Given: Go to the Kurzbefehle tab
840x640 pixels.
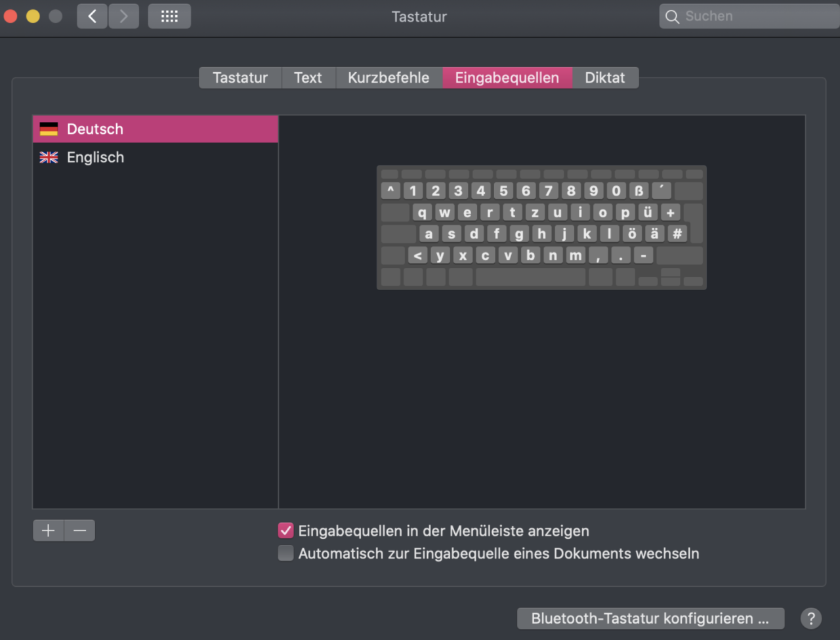Looking at the screenshot, I should 388,77.
